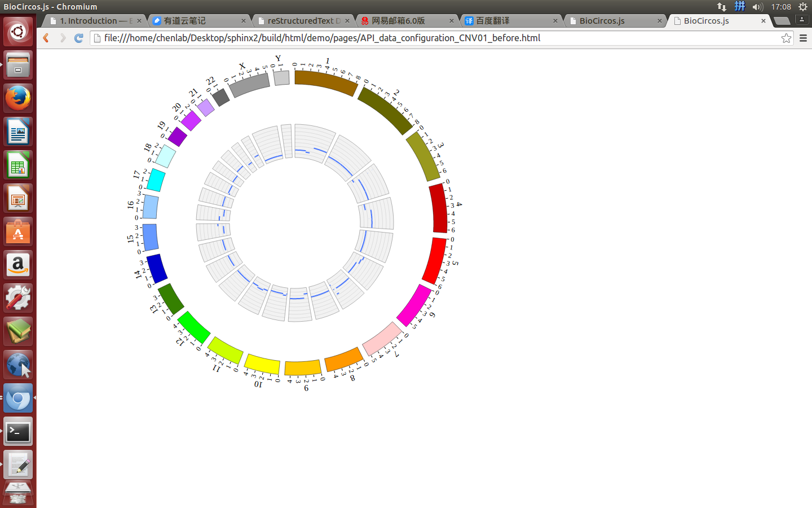
Task: Open the network indicator in top panel
Action: pos(722,7)
